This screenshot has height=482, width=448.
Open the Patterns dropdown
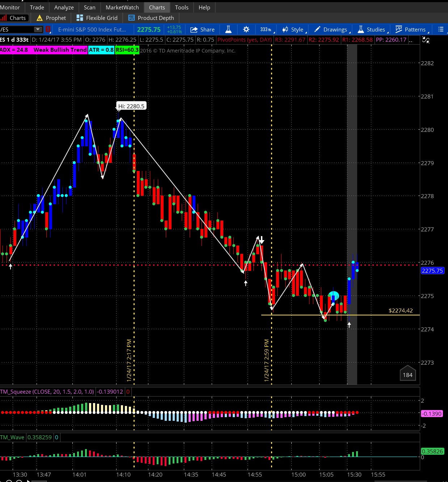click(412, 29)
